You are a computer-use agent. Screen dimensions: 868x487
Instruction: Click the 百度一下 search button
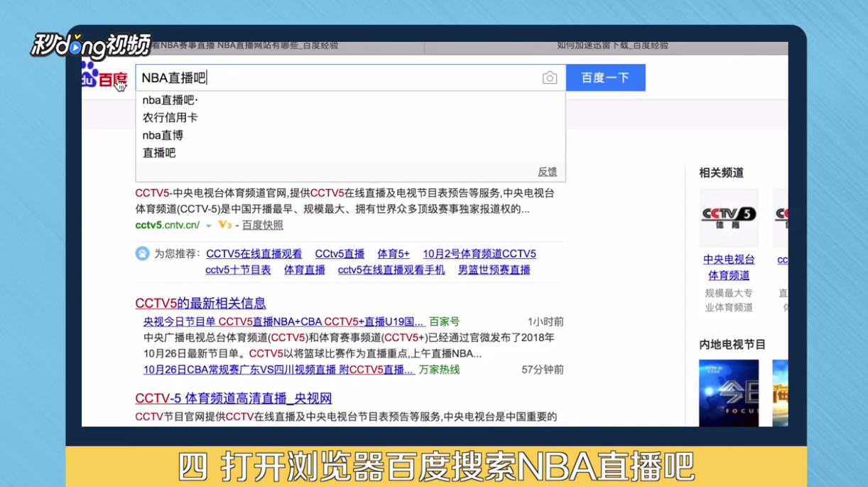pos(605,77)
